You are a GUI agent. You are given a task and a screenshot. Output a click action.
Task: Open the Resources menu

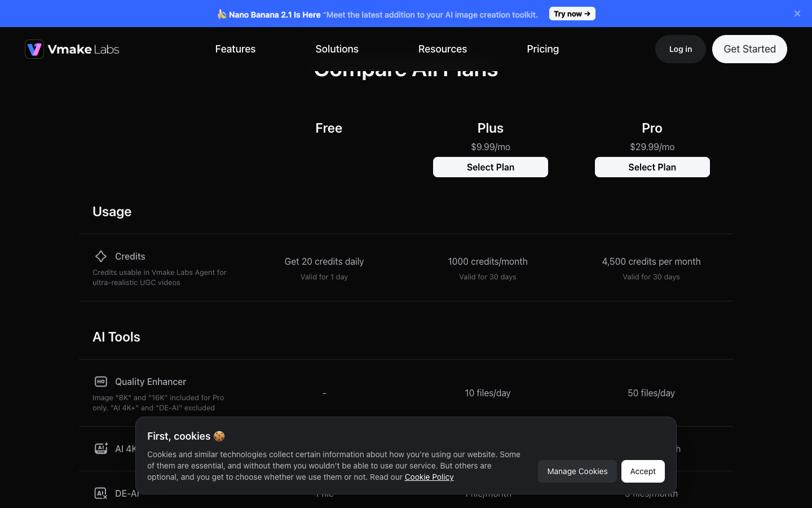443,49
